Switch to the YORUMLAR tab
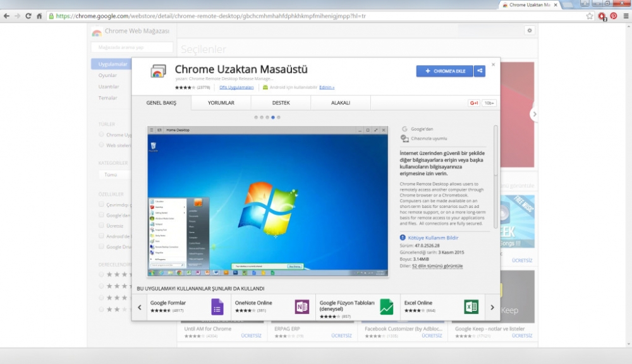 (221, 102)
